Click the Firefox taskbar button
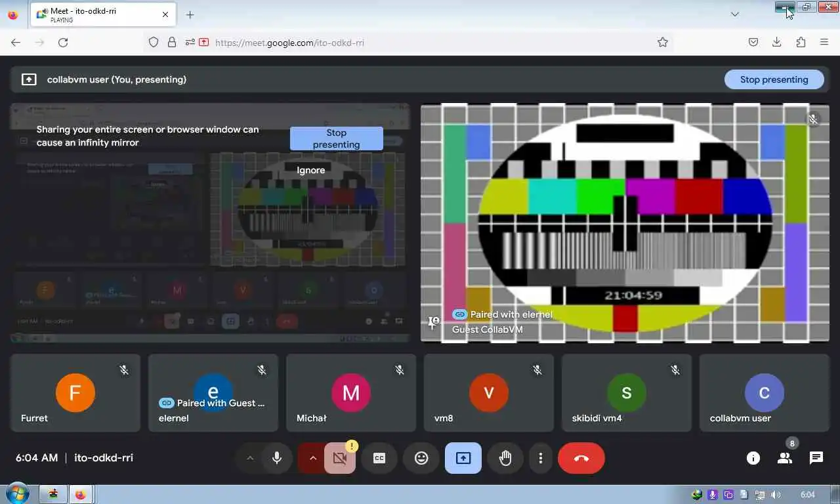Viewport: 840px width, 504px height. click(81, 495)
